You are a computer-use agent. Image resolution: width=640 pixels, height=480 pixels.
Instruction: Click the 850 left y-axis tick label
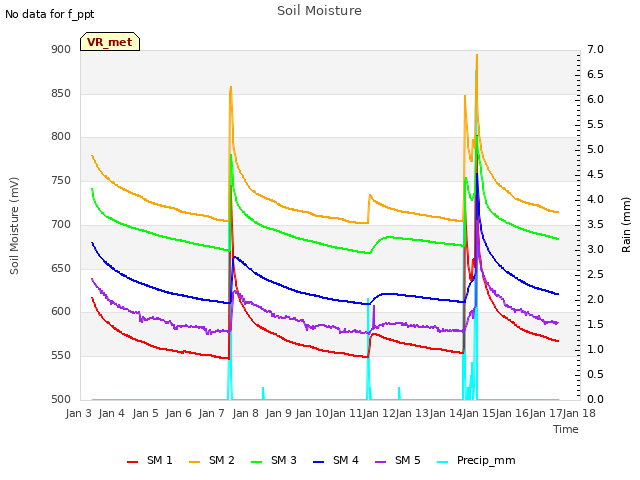pos(61,93)
